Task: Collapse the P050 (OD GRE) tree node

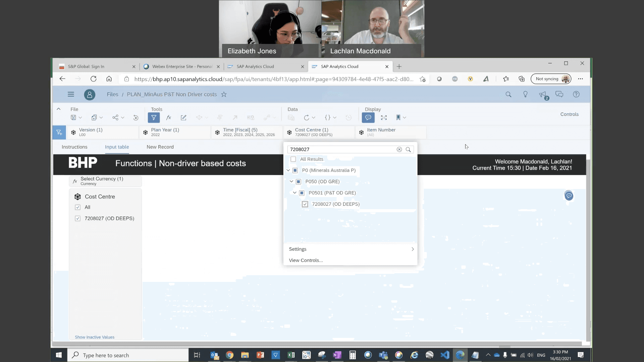Action: [291, 182]
